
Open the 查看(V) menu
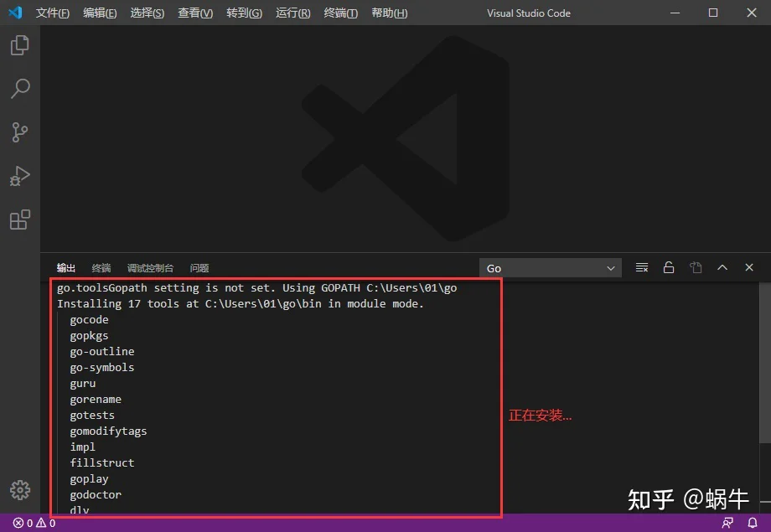tap(195, 13)
